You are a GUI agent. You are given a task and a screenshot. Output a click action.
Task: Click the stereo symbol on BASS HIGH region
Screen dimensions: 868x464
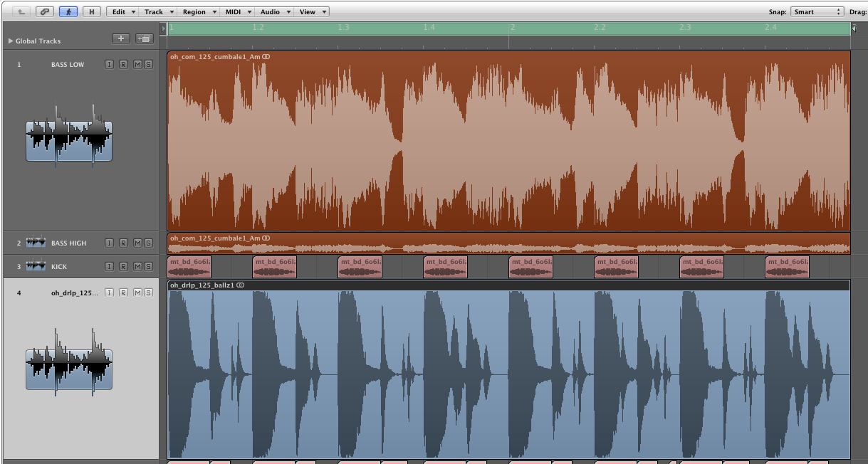[x=266, y=238]
